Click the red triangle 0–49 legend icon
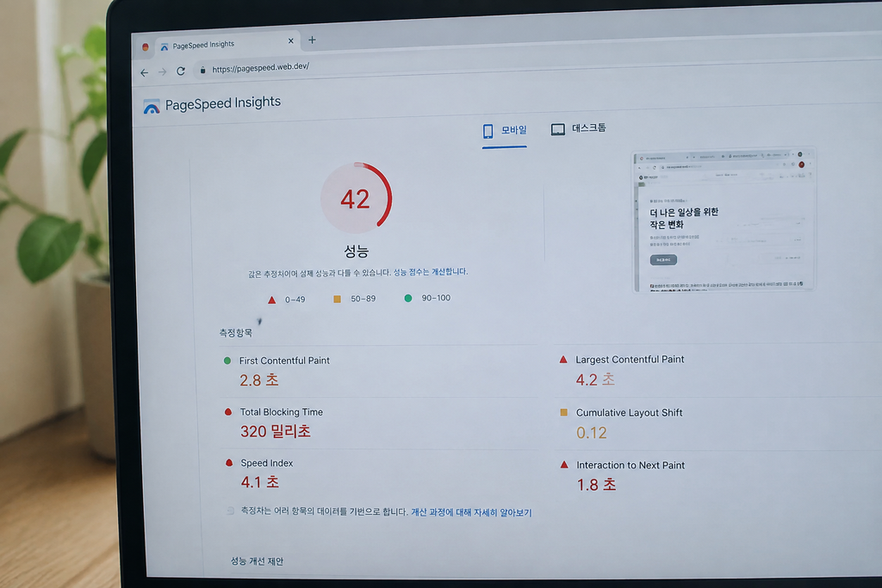 [271, 300]
